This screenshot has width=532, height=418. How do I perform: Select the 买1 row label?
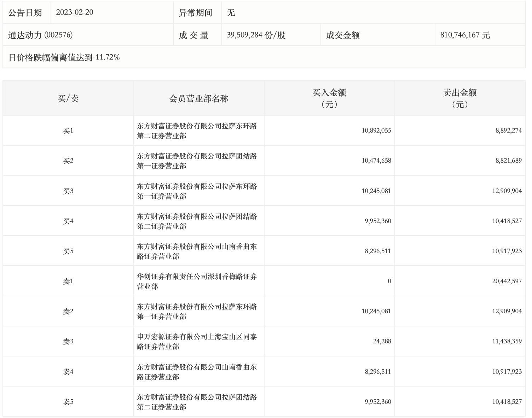(x=68, y=130)
